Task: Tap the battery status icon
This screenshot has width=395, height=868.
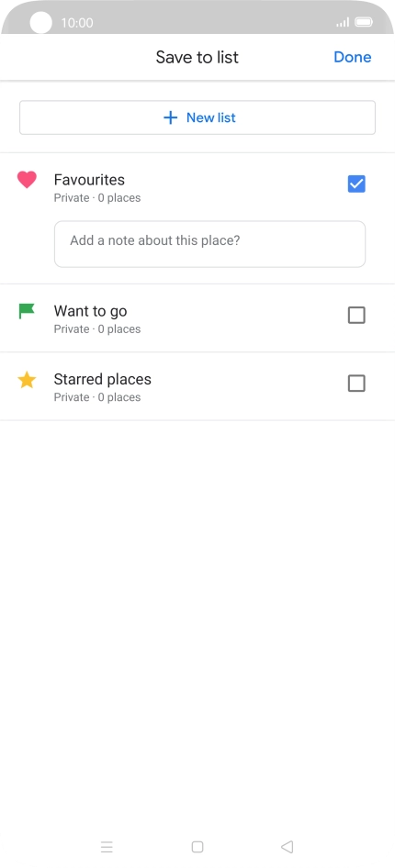Action: (364, 22)
